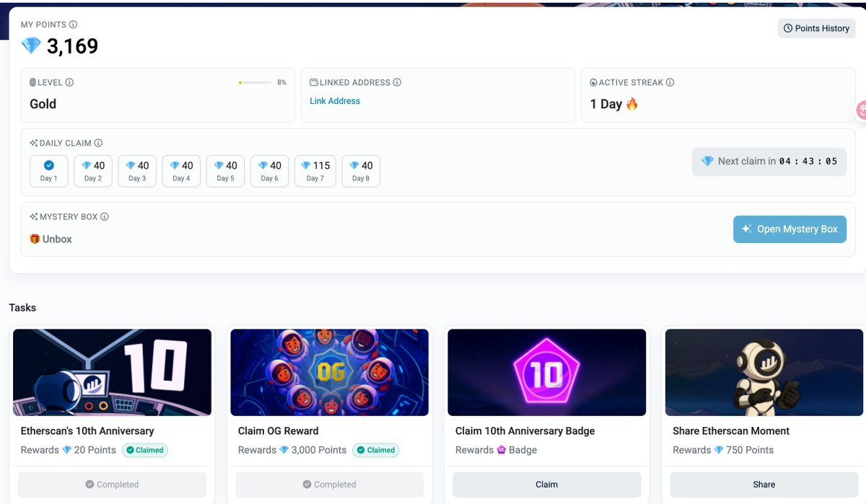866x504 pixels.
Task: Click the sparkle icon before MYSTERY BOX
Action: 33,216
